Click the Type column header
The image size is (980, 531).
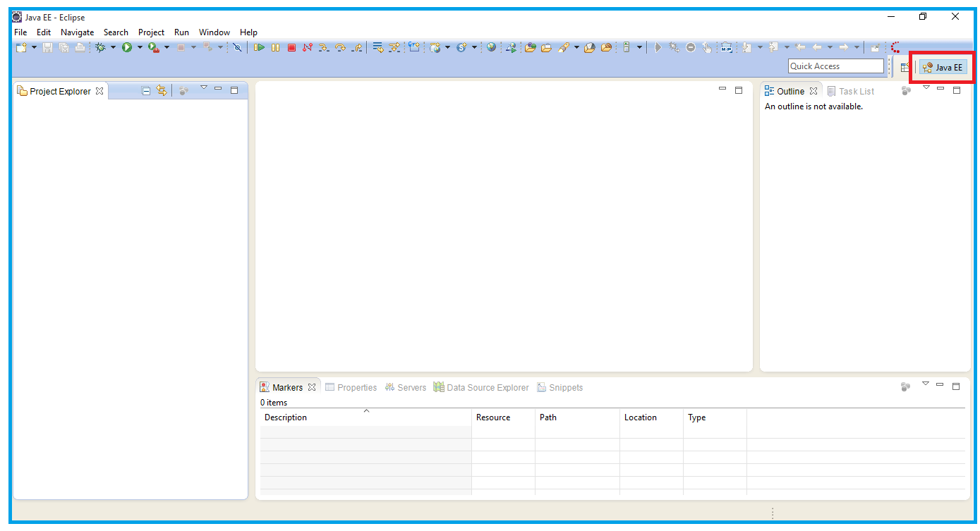[715, 417]
